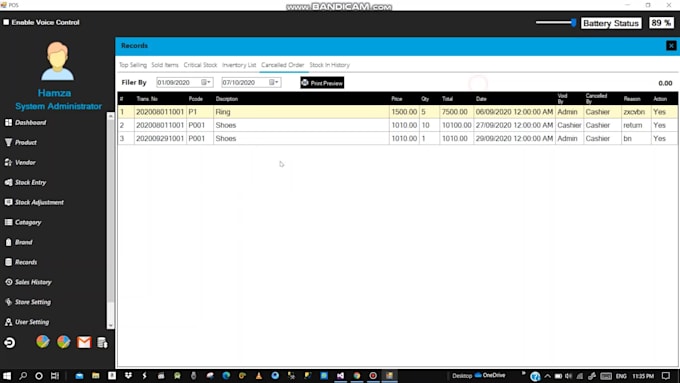Click the Store Setting icon
Viewport: 680px width, 383px height.
point(8,302)
